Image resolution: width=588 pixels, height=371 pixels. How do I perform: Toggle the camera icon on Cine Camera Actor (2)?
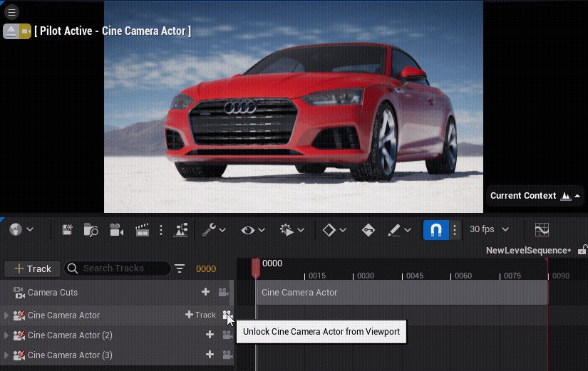pyautogui.click(x=227, y=335)
